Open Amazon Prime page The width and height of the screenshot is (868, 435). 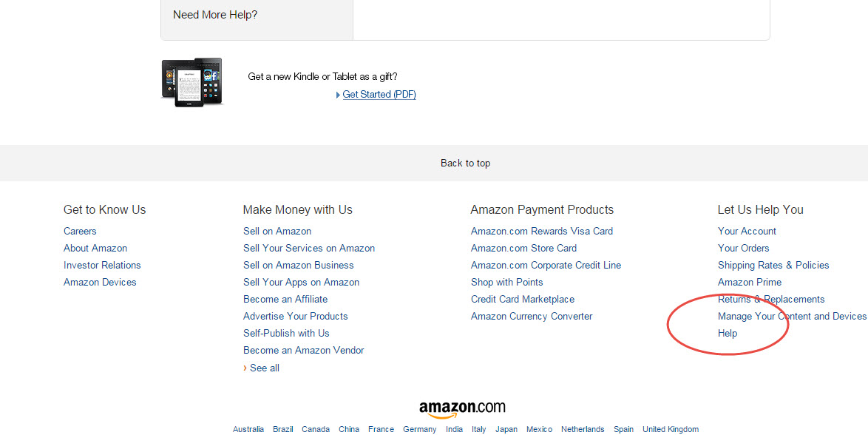749,282
